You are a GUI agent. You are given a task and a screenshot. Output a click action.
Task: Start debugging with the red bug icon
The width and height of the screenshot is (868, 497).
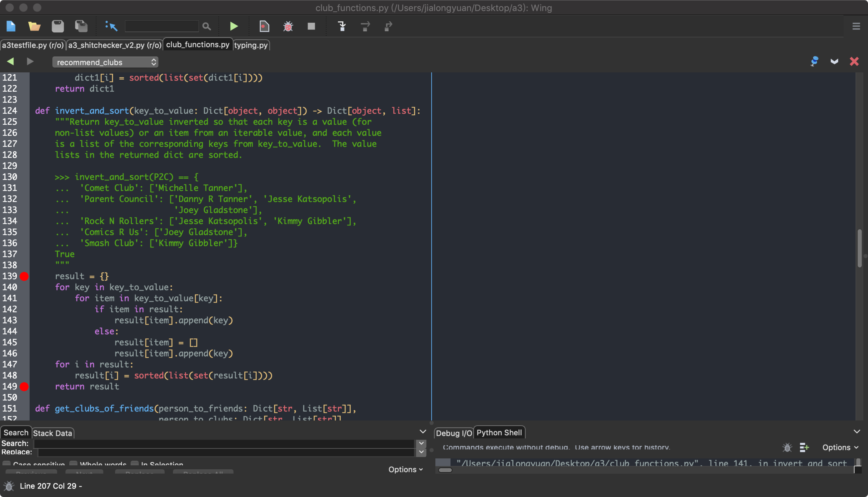pos(288,26)
